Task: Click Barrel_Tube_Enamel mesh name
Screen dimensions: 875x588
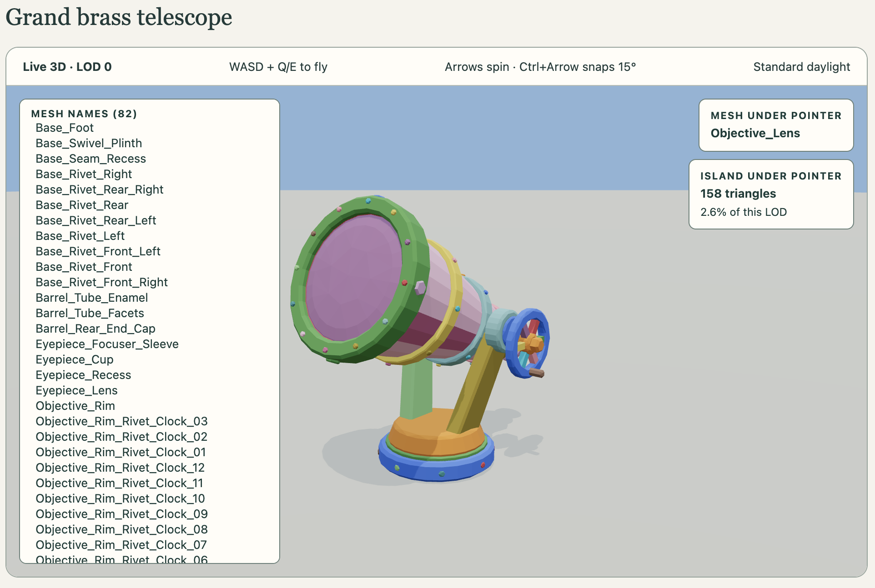Action: click(91, 298)
